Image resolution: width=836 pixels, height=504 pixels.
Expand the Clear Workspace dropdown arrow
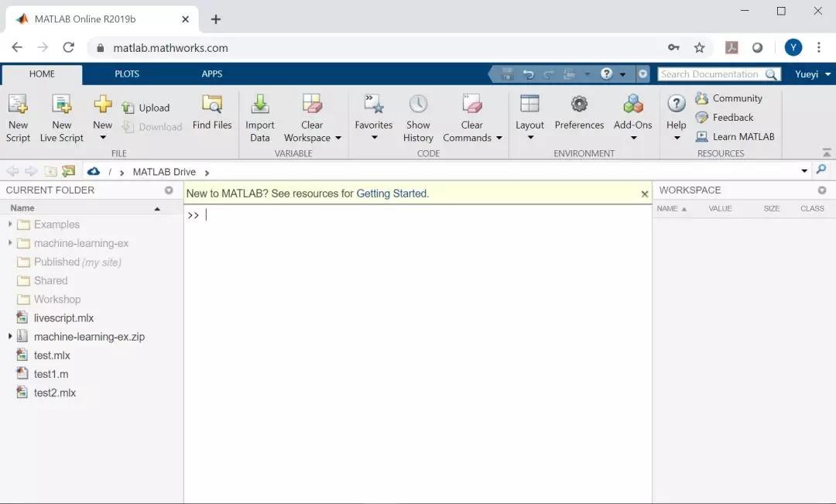click(x=338, y=138)
